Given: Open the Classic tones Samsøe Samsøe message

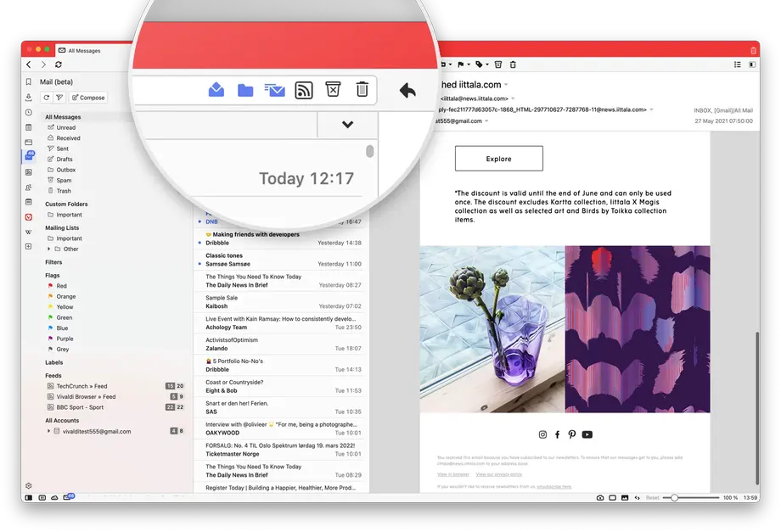Looking at the screenshot, I should click(x=281, y=260).
